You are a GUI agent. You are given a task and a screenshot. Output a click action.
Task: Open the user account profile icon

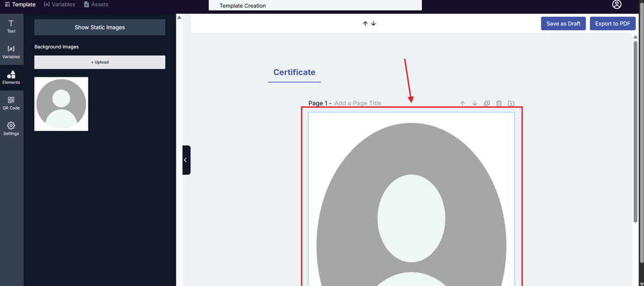[x=617, y=4]
